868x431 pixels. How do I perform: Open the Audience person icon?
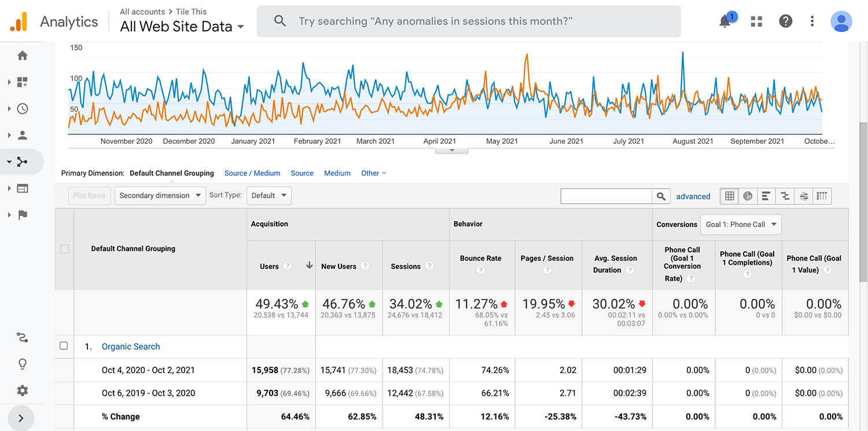pyautogui.click(x=23, y=136)
